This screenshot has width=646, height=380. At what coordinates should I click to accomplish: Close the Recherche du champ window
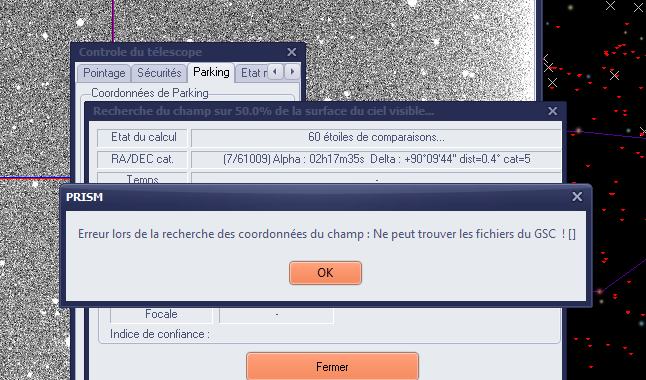coord(552,111)
